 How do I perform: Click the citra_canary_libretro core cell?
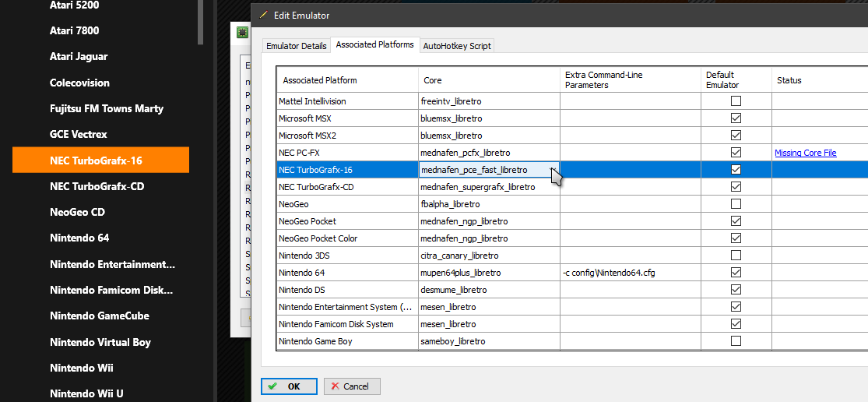pyautogui.click(x=490, y=256)
